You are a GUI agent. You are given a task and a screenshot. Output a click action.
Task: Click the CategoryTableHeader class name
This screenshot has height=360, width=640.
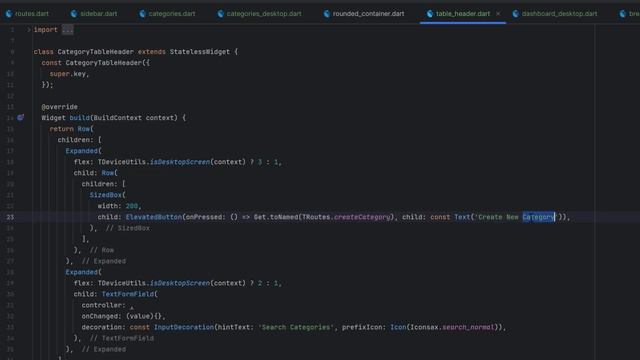[96, 52]
